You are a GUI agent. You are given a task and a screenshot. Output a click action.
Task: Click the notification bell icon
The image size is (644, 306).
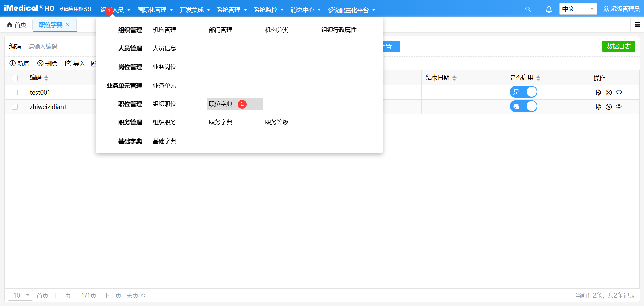pos(549,10)
